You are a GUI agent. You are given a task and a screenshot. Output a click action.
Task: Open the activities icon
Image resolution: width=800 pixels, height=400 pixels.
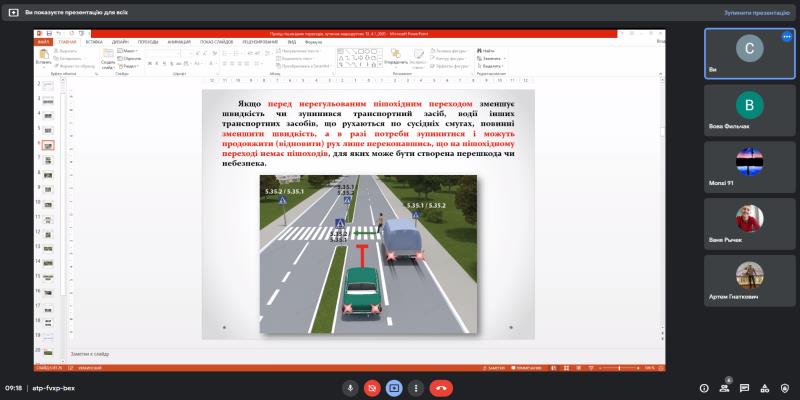coord(765,387)
